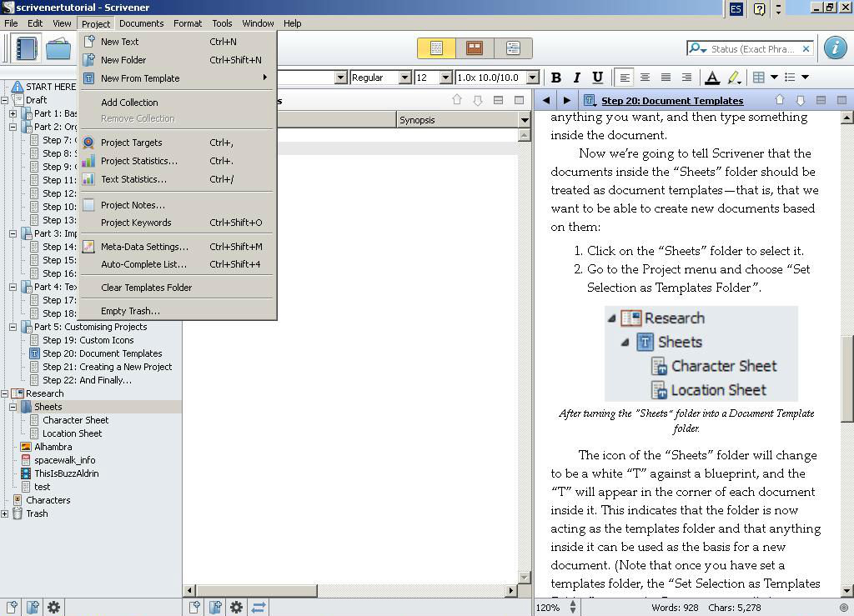Screen dimensions: 854x616
Task: Select Project Targets menu item
Action: [x=178, y=143]
